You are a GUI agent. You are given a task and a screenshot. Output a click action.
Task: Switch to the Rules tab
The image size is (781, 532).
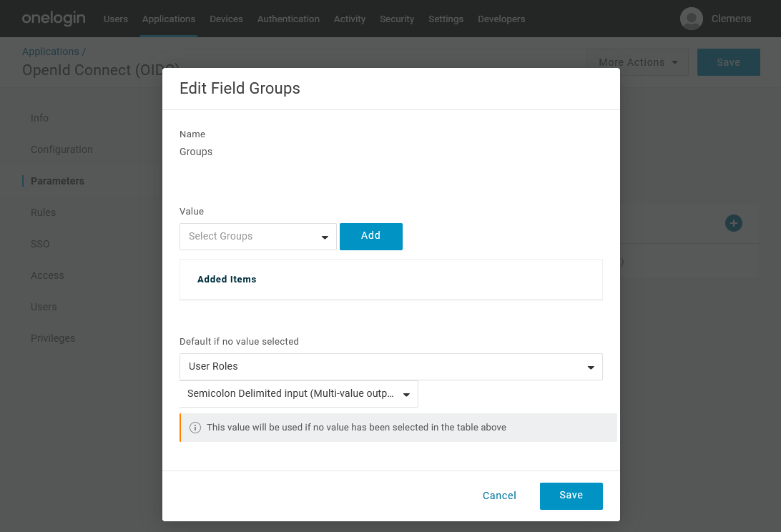click(x=43, y=212)
